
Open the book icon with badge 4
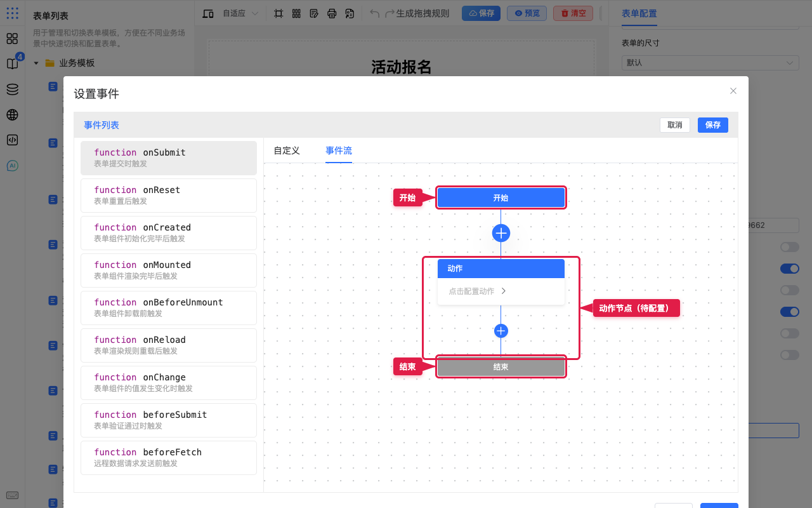click(12, 63)
